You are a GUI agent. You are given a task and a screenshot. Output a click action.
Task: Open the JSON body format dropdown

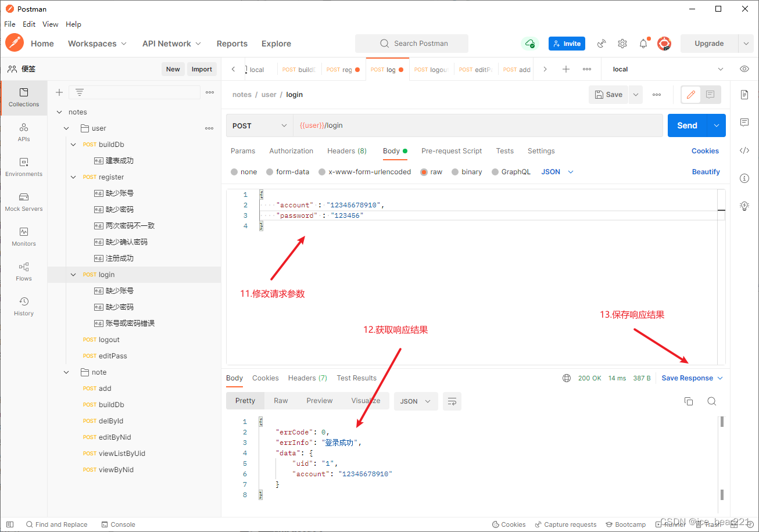tap(558, 172)
